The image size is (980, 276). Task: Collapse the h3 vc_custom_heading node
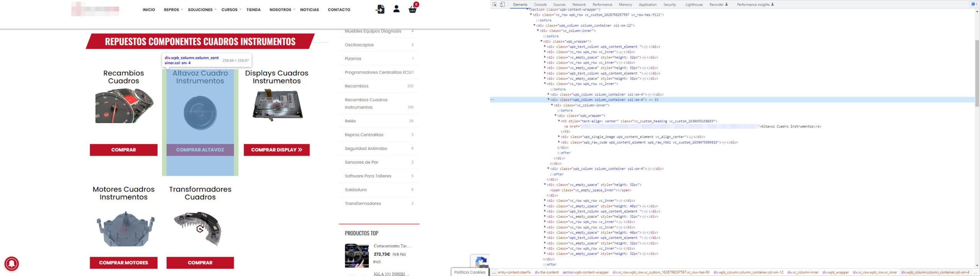(x=559, y=121)
